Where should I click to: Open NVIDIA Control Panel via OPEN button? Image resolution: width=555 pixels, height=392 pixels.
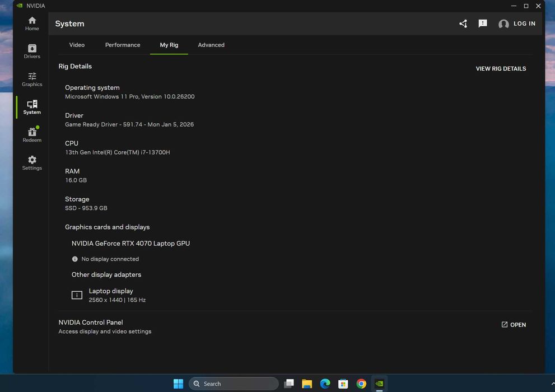[514, 325]
